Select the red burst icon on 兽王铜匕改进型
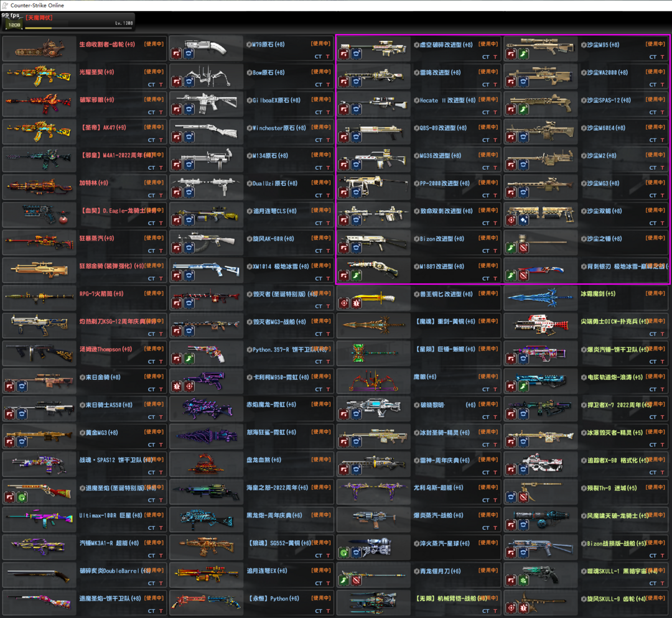672x618 pixels. pos(356,303)
